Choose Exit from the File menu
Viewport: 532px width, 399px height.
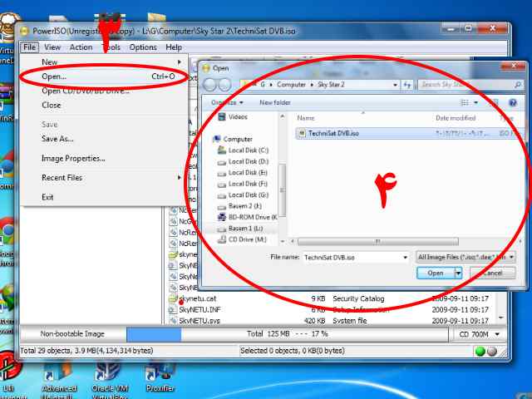103,197
